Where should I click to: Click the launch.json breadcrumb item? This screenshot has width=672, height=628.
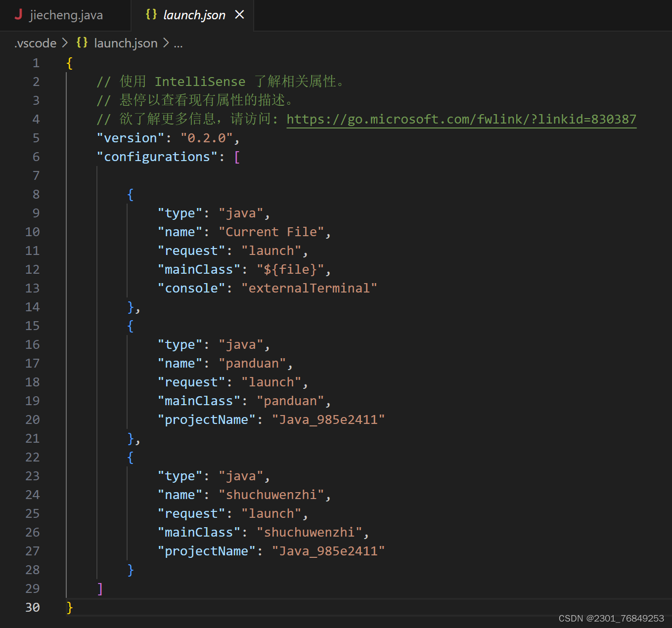(126, 43)
